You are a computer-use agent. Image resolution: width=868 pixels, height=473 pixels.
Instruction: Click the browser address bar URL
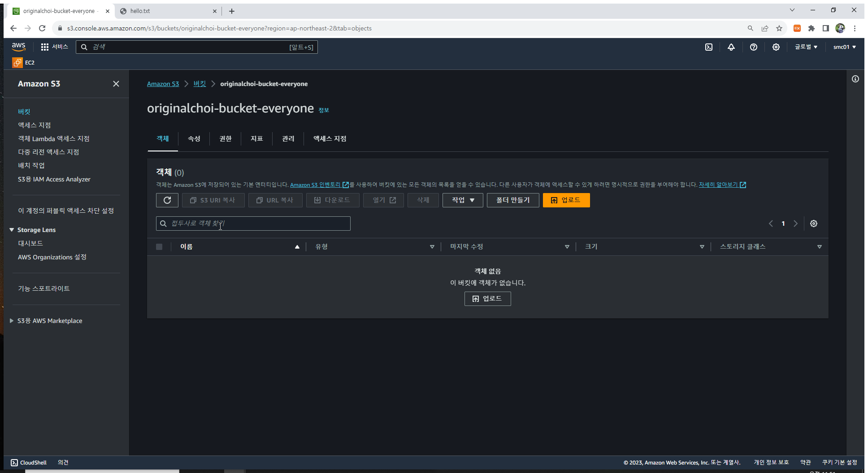(x=219, y=28)
